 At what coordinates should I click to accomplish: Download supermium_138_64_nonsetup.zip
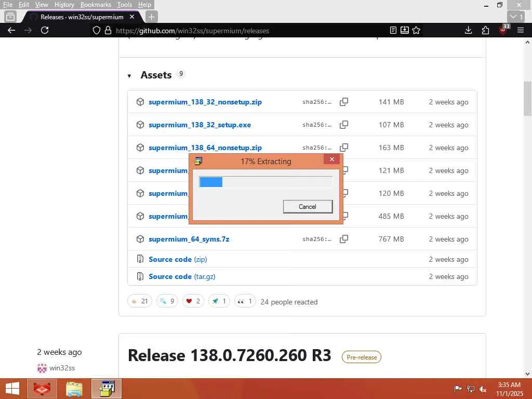(x=205, y=147)
